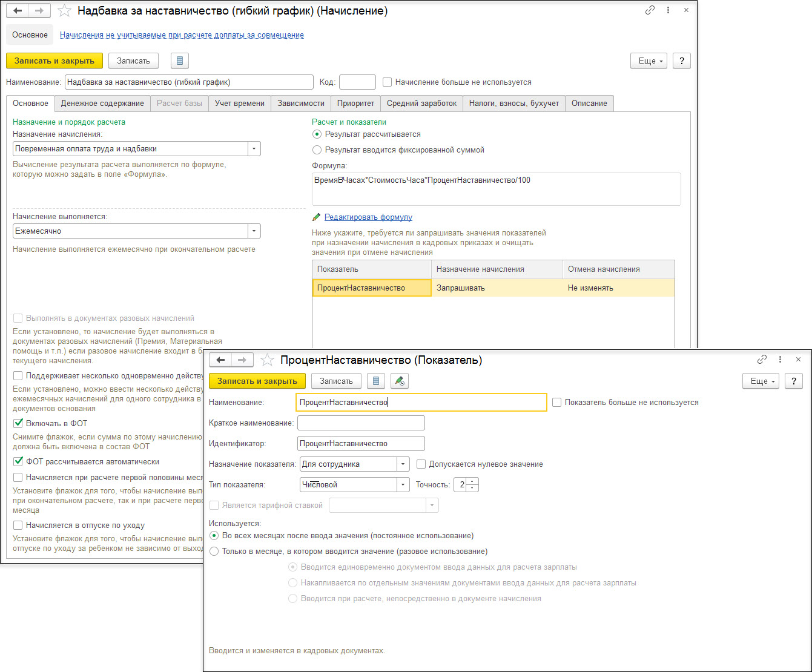Click 'Запрашивать' cell in indicators table
The height and width of the screenshot is (672, 812).
tap(497, 288)
